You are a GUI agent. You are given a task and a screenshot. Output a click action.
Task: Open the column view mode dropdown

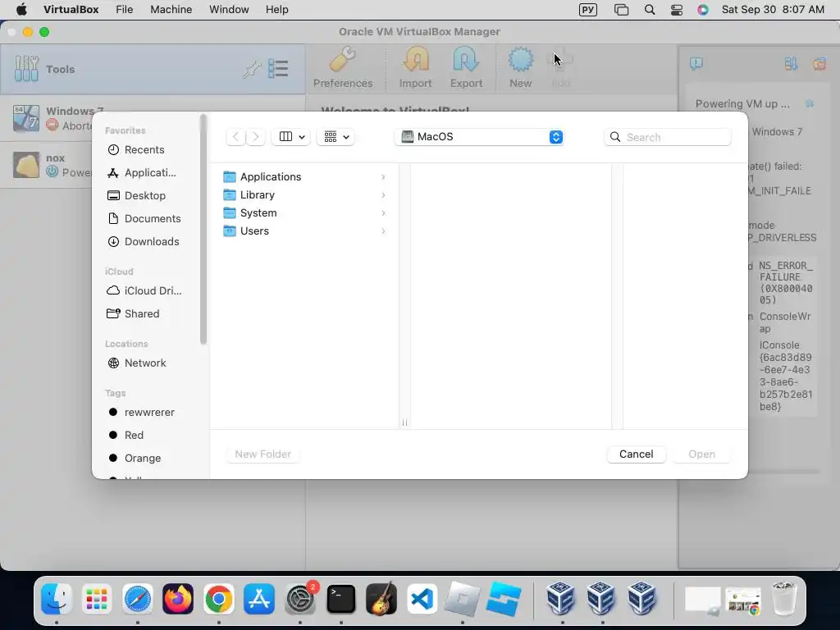(x=291, y=137)
